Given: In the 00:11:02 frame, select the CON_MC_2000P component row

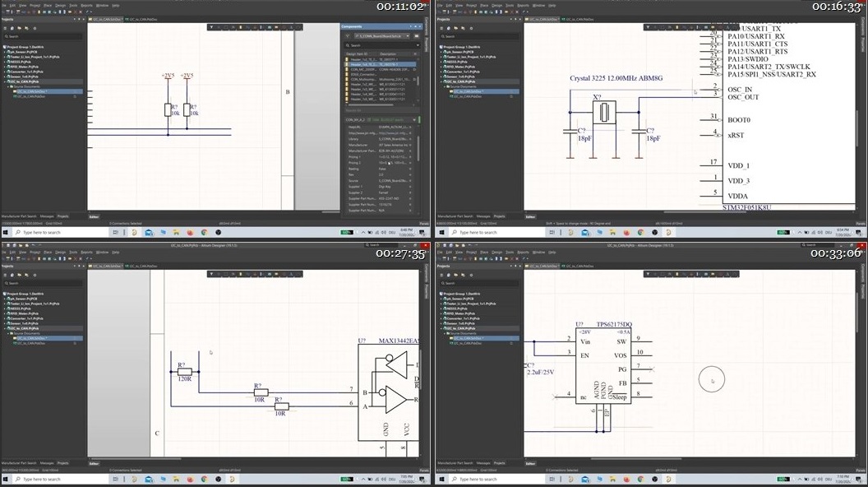Looking at the screenshot, I should pos(381,69).
